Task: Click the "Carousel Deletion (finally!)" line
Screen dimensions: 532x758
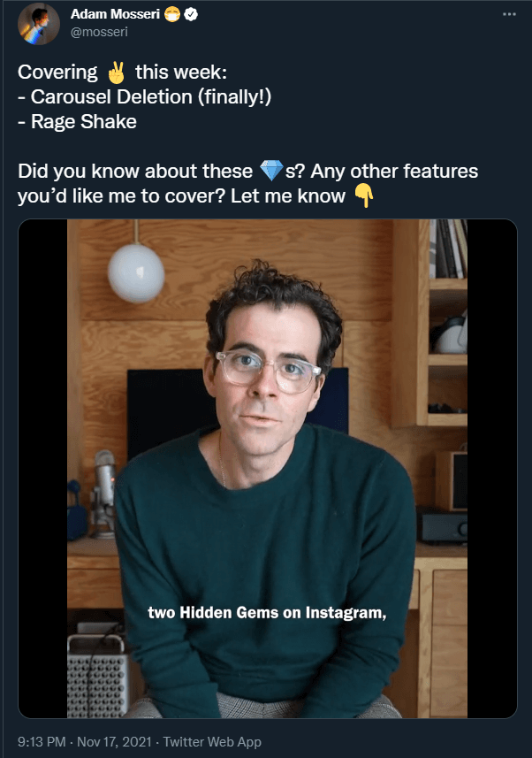Action: pos(144,97)
